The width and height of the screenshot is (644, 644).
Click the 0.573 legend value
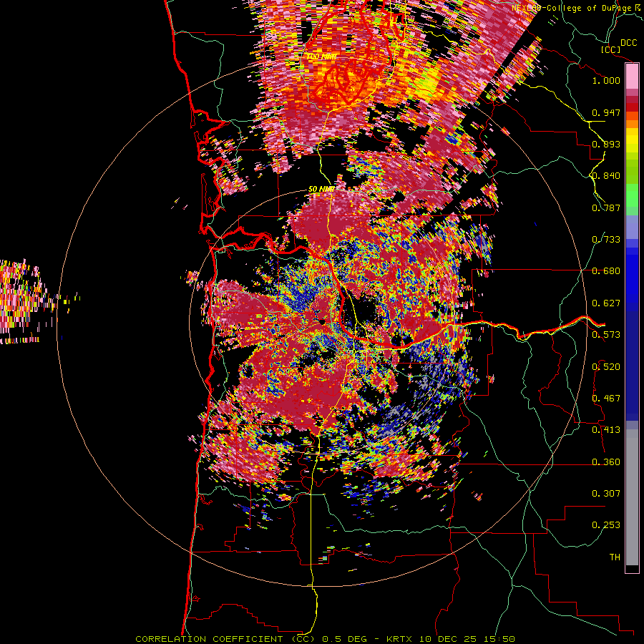click(x=606, y=335)
